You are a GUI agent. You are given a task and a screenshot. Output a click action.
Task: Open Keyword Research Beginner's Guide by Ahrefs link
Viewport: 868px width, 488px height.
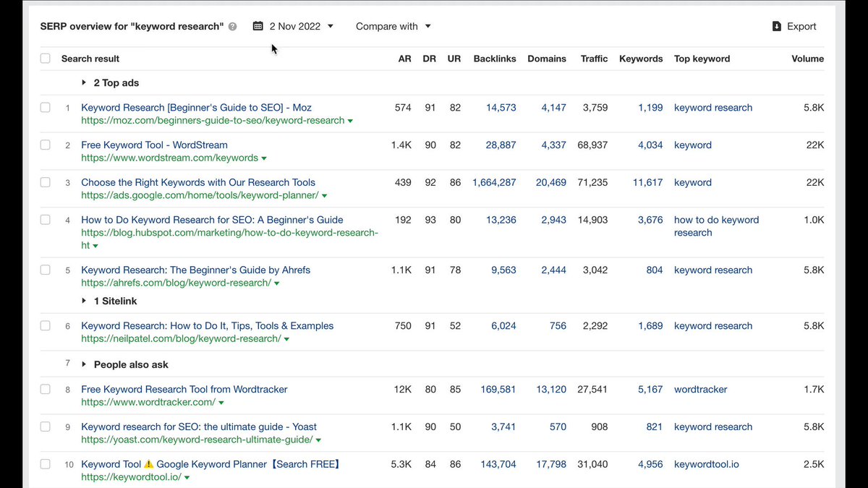pos(196,270)
